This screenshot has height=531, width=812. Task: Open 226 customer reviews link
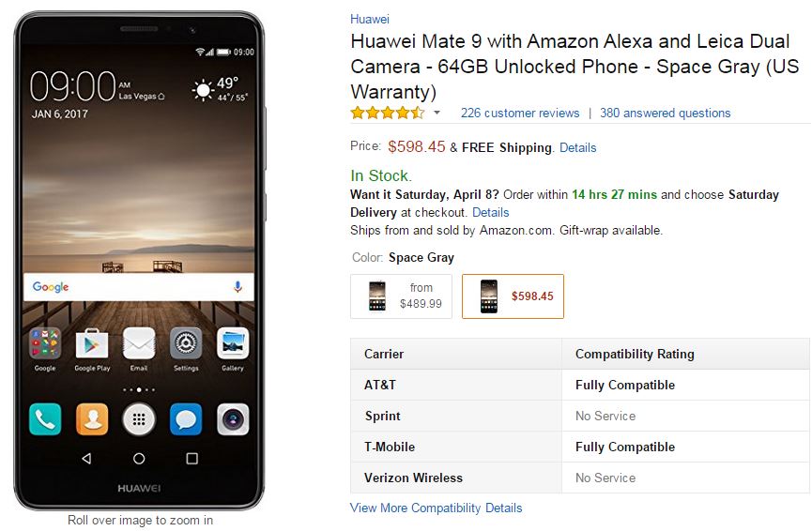pos(520,113)
